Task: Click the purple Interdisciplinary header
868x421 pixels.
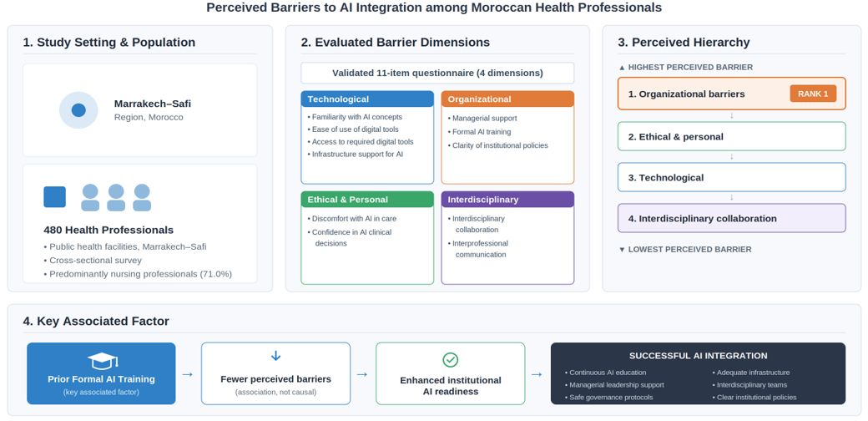Action: (507, 200)
